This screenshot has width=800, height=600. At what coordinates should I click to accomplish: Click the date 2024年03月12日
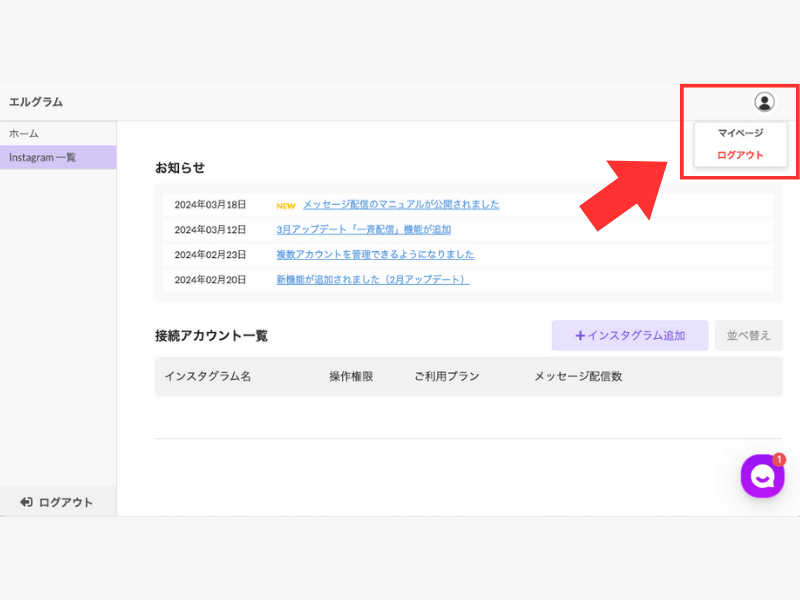210,230
